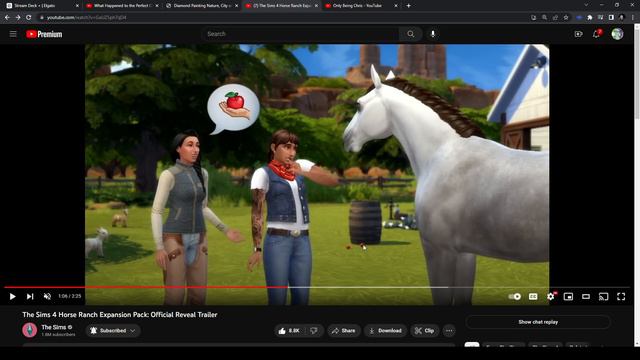Toggle the autoplay switch in player
Image resolution: width=640 pixels, height=360 pixels.
pos(515,296)
